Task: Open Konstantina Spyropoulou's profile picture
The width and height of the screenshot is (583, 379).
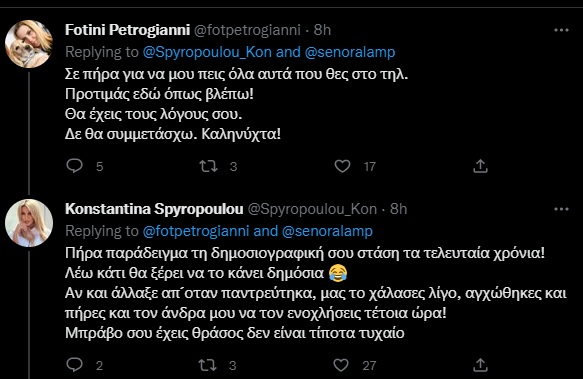Action: 29,223
